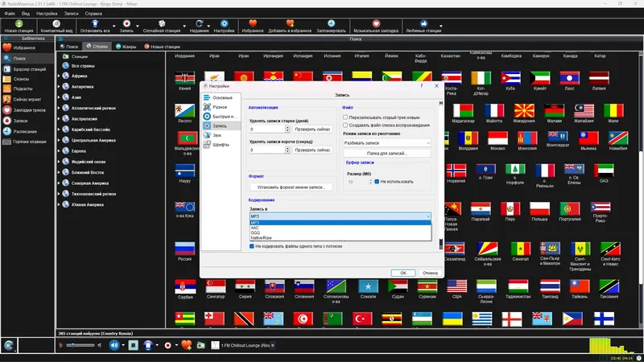Open the Вид menu
Screen dimensions: 644x362
[26, 14]
